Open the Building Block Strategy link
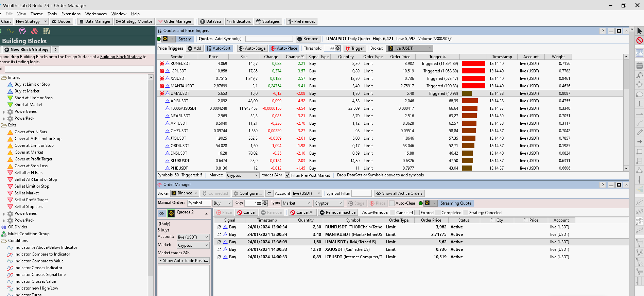The height and width of the screenshot is (296, 644). point(121,57)
